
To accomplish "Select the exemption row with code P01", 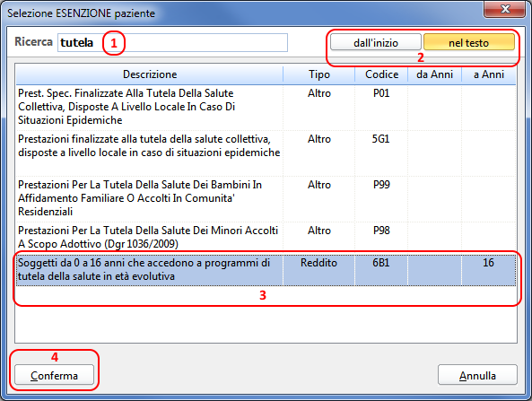I will tap(266, 108).
